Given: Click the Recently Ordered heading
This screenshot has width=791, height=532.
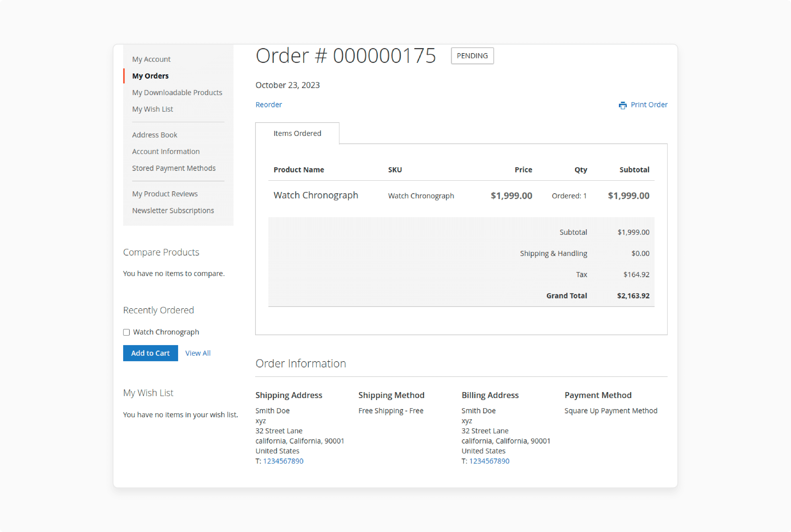Looking at the screenshot, I should 158,310.
